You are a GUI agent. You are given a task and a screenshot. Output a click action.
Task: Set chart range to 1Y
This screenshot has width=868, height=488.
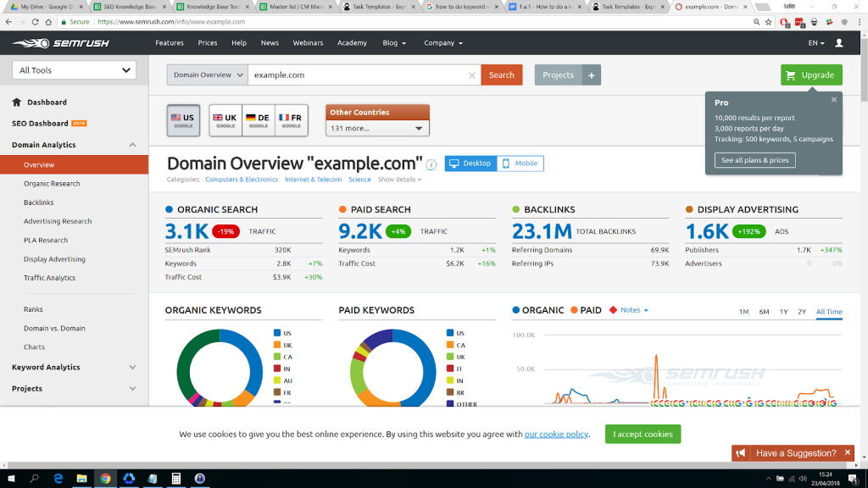pyautogui.click(x=784, y=312)
